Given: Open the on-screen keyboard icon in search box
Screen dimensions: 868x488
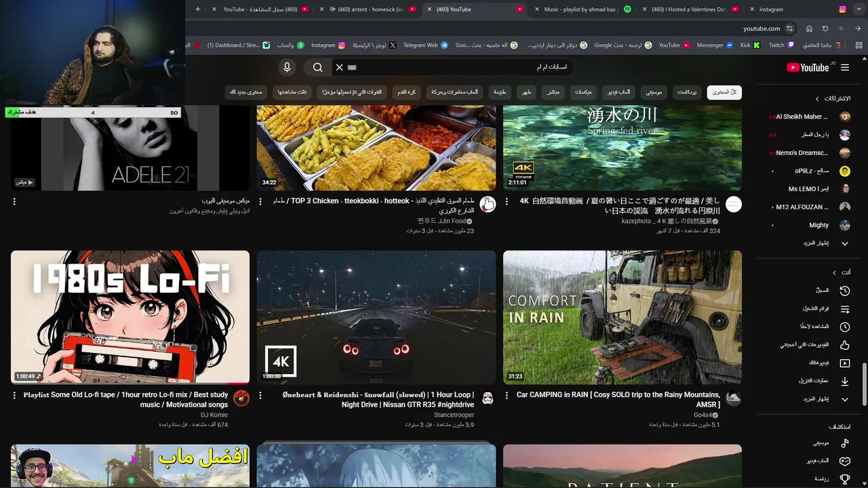Looking at the screenshot, I should [352, 67].
